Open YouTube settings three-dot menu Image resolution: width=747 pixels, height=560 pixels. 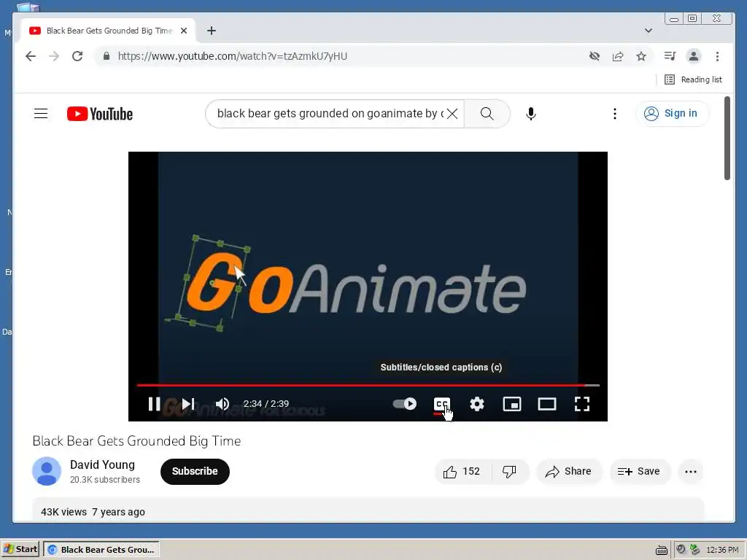614,113
